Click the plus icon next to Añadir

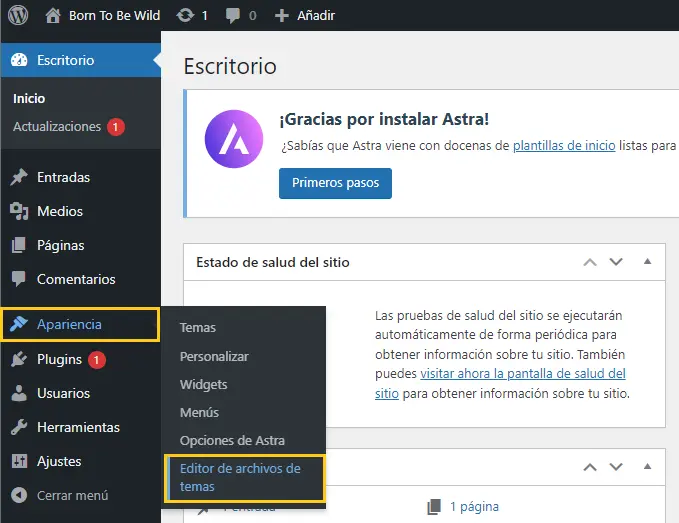(281, 16)
